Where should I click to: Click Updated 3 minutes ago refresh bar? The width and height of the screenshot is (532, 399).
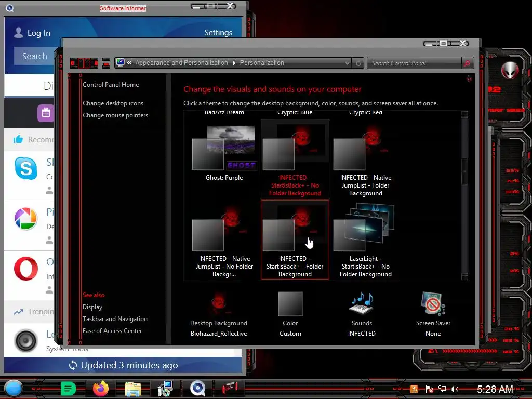click(x=123, y=365)
